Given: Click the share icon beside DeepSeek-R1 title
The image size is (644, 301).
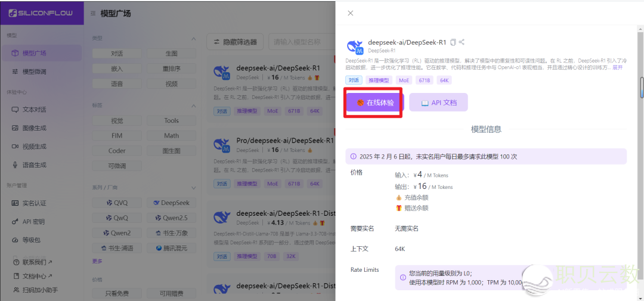Looking at the screenshot, I should 462,42.
